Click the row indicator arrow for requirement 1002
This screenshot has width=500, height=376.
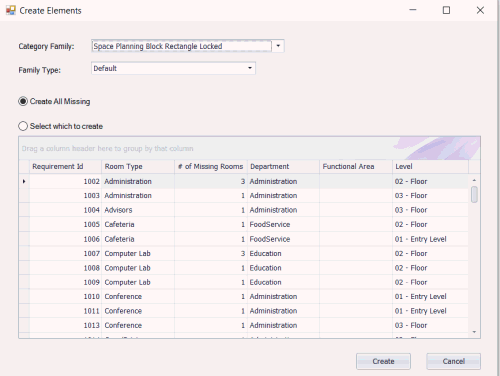24,181
